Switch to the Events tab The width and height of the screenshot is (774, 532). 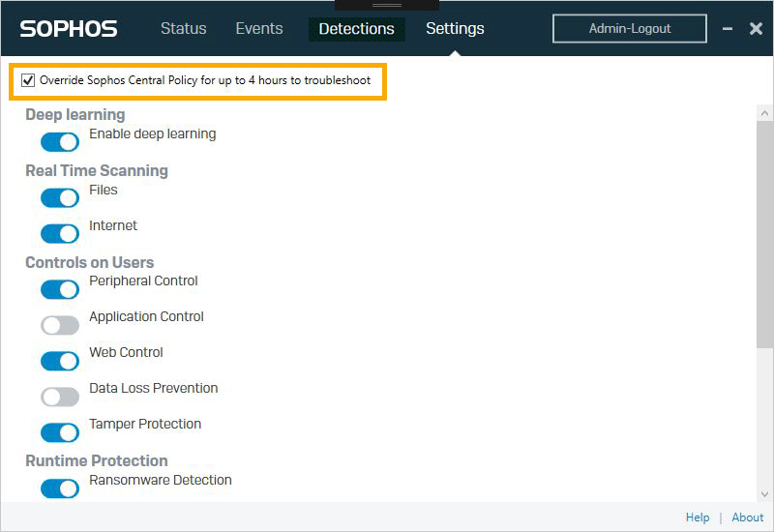coord(259,29)
